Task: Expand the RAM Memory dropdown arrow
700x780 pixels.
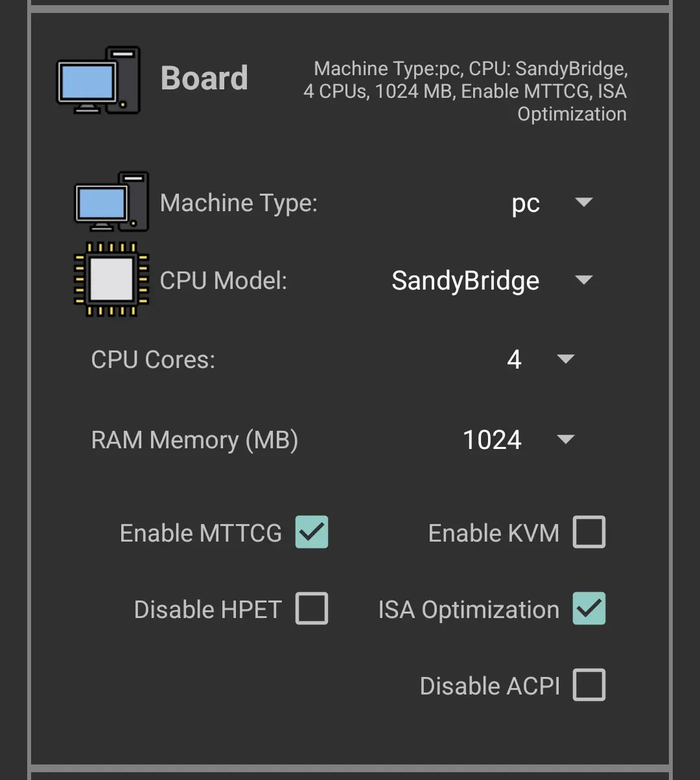Action: click(x=566, y=440)
